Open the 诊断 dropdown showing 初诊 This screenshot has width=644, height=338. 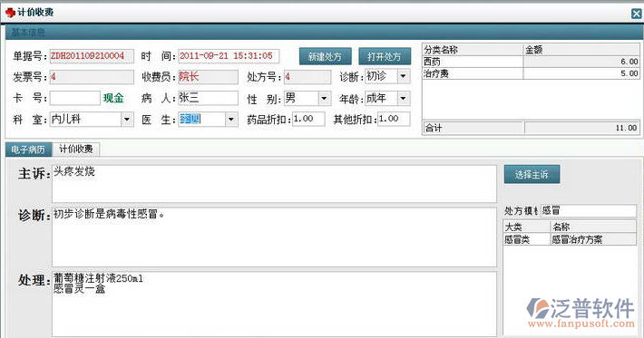click(x=403, y=76)
